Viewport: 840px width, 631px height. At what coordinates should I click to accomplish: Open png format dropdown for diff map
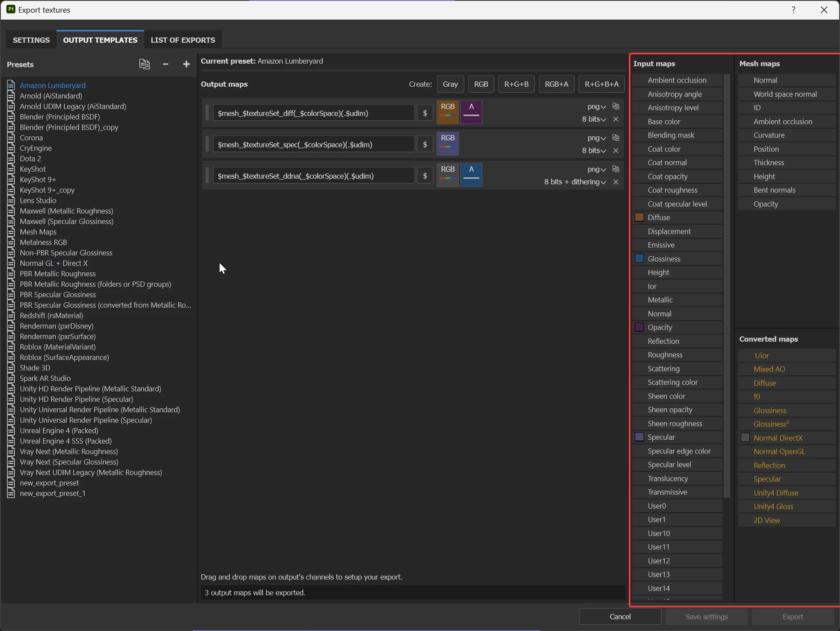(596, 107)
